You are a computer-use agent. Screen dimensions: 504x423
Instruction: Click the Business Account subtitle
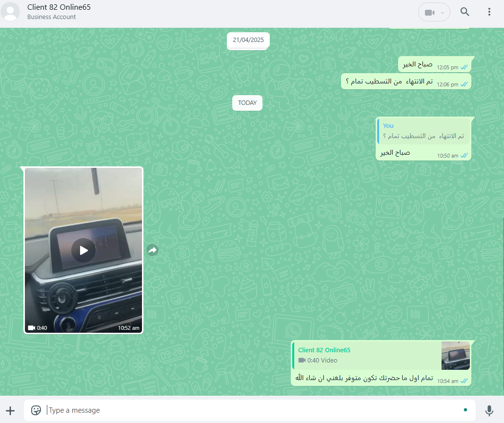coord(51,17)
